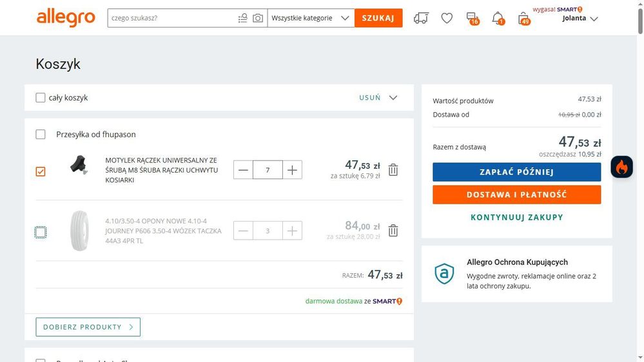Open messages chat icon
This screenshot has height=362, width=644.
472,18
